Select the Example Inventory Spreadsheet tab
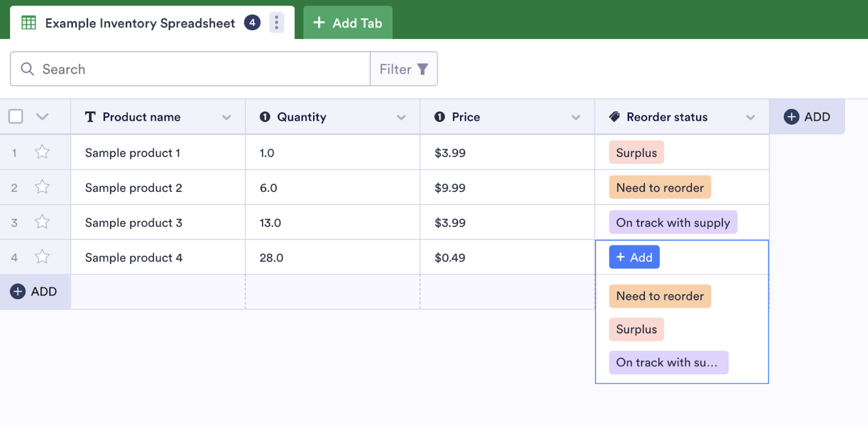Image resolution: width=868 pixels, height=425 pixels. coord(140,23)
